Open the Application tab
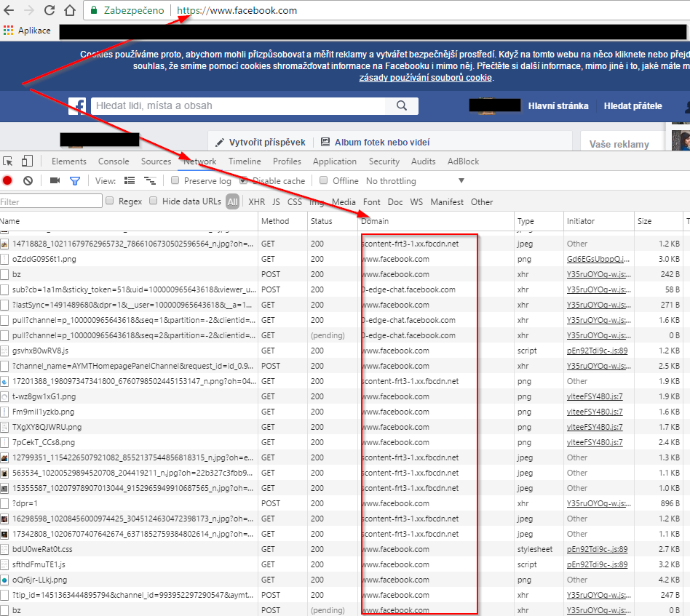The width and height of the screenshot is (690, 616). tap(335, 161)
